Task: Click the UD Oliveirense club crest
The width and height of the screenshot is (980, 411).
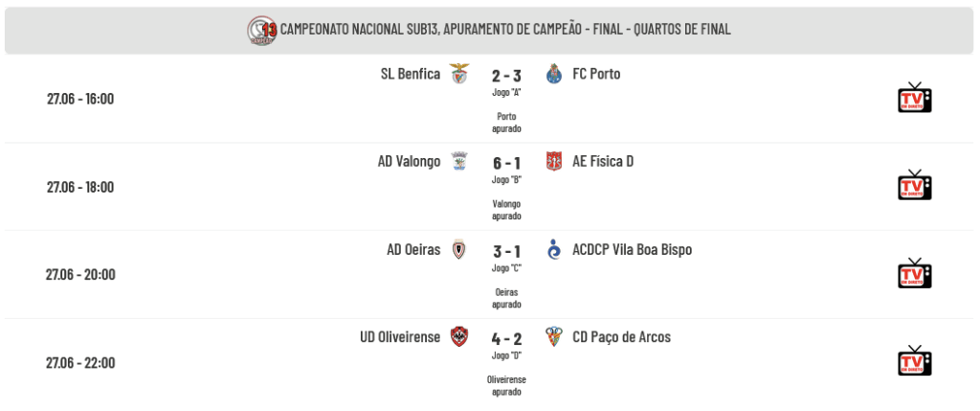Action: 459,337
